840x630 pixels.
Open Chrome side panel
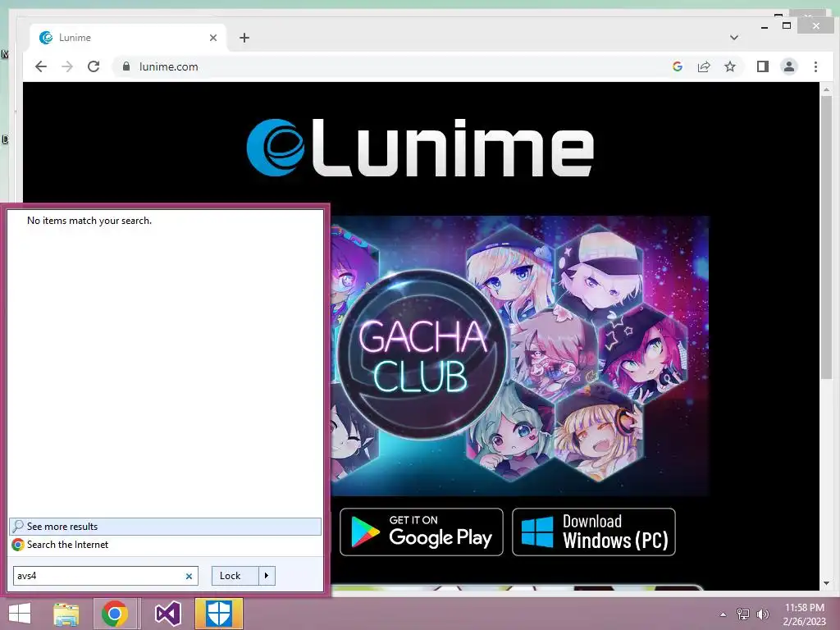pos(762,66)
